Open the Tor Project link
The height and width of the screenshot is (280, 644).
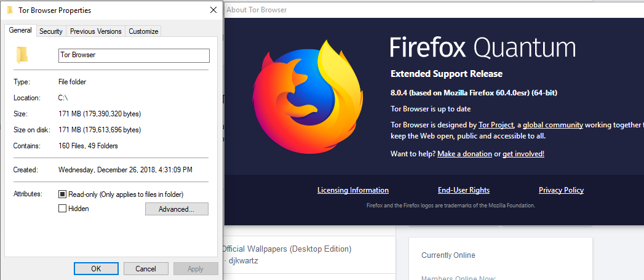pyautogui.click(x=496, y=125)
